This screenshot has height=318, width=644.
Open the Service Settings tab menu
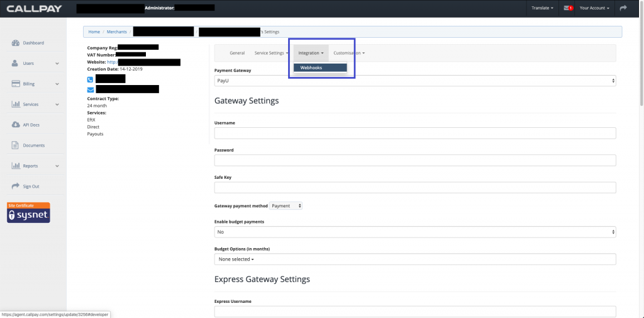coord(272,53)
